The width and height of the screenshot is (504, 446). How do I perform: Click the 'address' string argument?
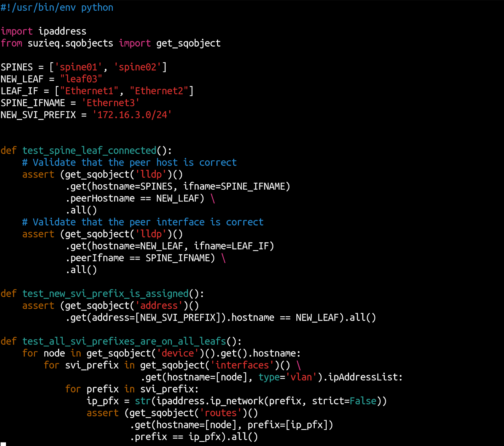[x=159, y=306]
